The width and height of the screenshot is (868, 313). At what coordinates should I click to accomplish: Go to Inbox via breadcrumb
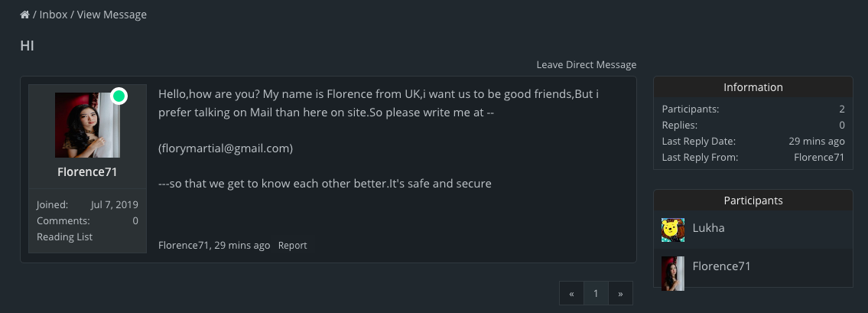pos(53,15)
